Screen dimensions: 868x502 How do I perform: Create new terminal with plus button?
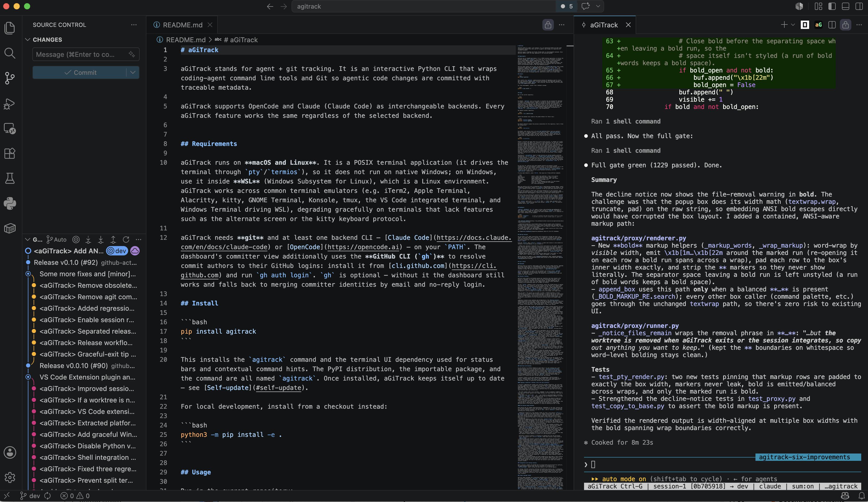784,25
